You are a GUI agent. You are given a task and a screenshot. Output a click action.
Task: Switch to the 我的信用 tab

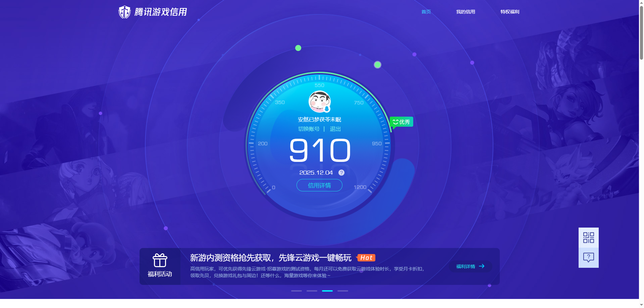(466, 12)
